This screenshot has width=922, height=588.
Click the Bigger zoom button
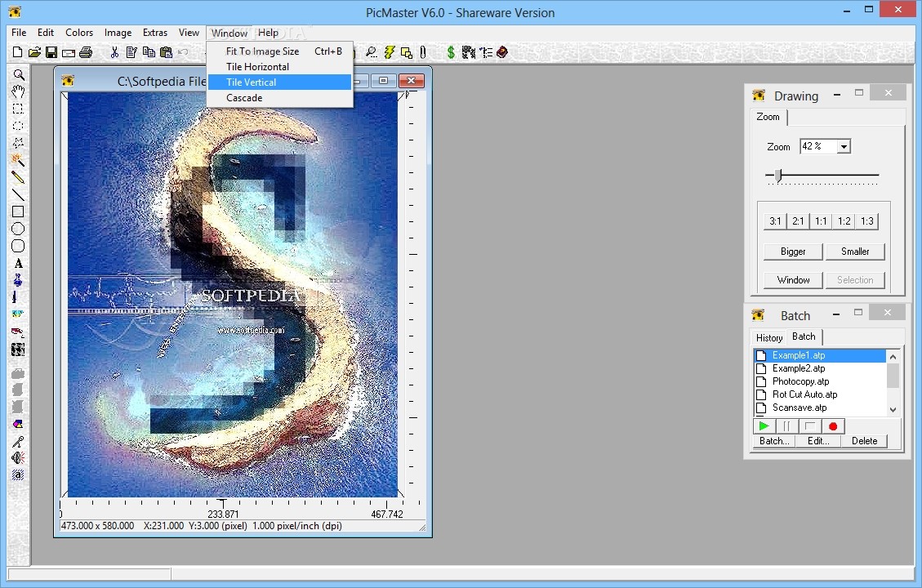[793, 251]
